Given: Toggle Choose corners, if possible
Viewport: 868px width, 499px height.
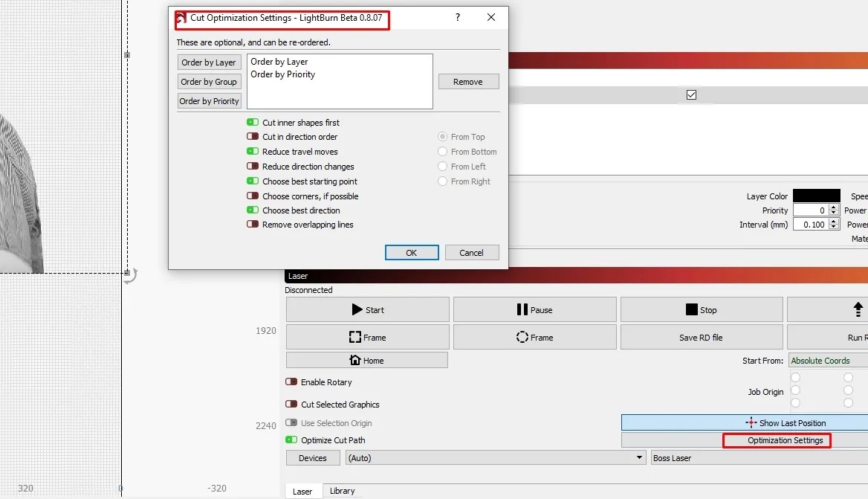Looking at the screenshot, I should coord(253,196).
